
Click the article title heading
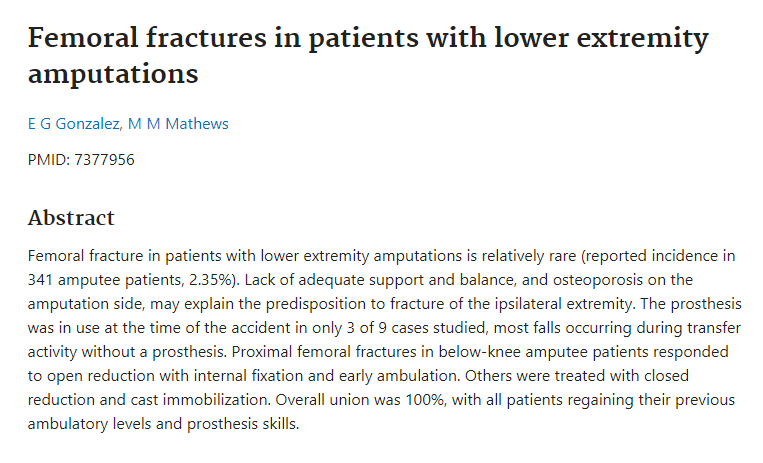pyautogui.click(x=368, y=56)
